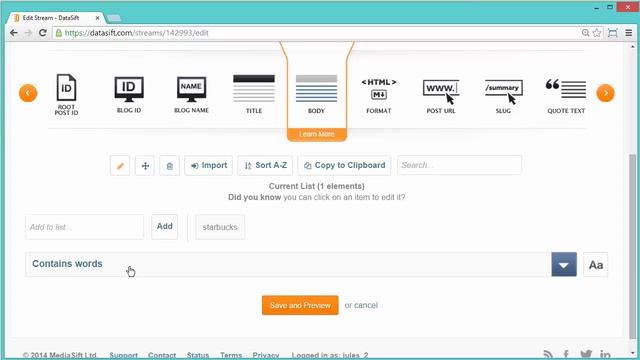Open the Support footer link
This screenshot has width=640, height=360.
pyautogui.click(x=123, y=355)
